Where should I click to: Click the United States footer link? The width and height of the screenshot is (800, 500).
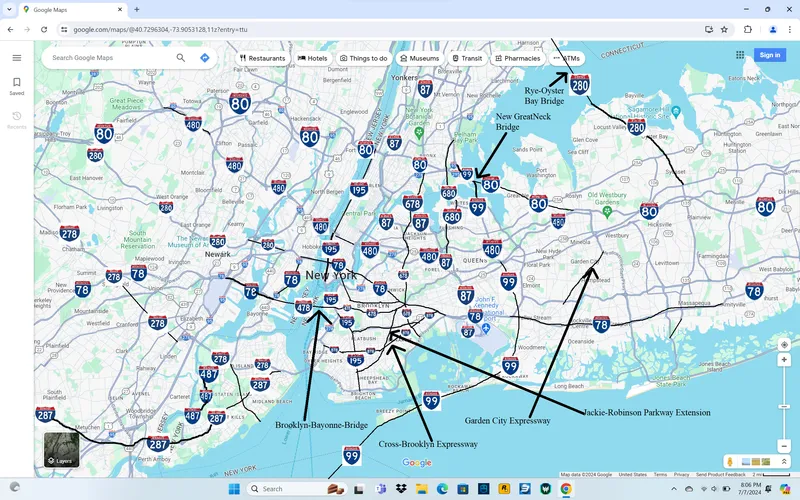(632, 474)
